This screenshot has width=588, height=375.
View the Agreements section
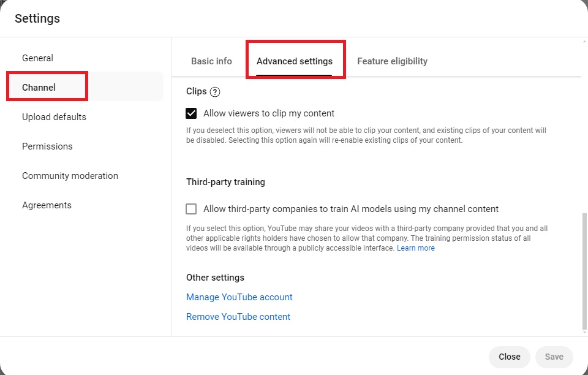pyautogui.click(x=47, y=205)
